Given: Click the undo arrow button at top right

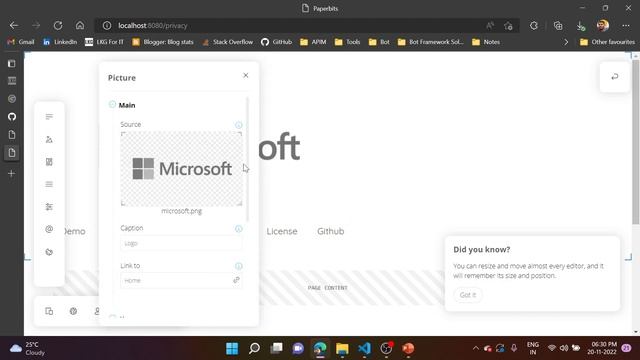Looking at the screenshot, I should click(615, 77).
